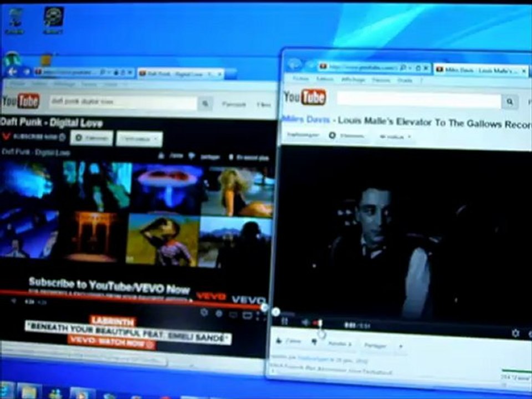Seek on the Daft Punk red progress bar

132,299
